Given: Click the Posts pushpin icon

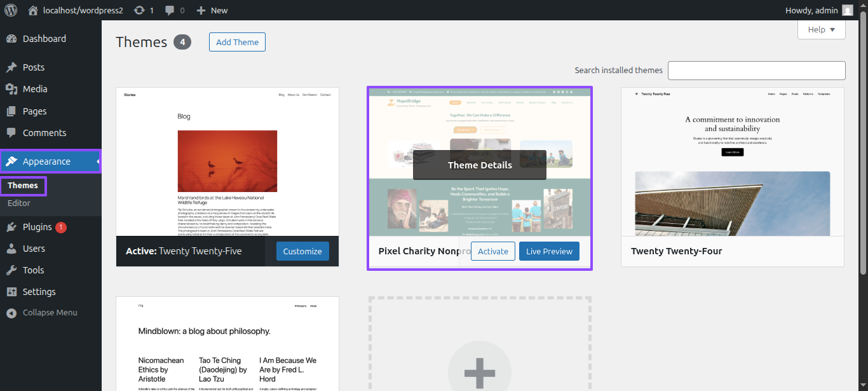Looking at the screenshot, I should pos(11,67).
